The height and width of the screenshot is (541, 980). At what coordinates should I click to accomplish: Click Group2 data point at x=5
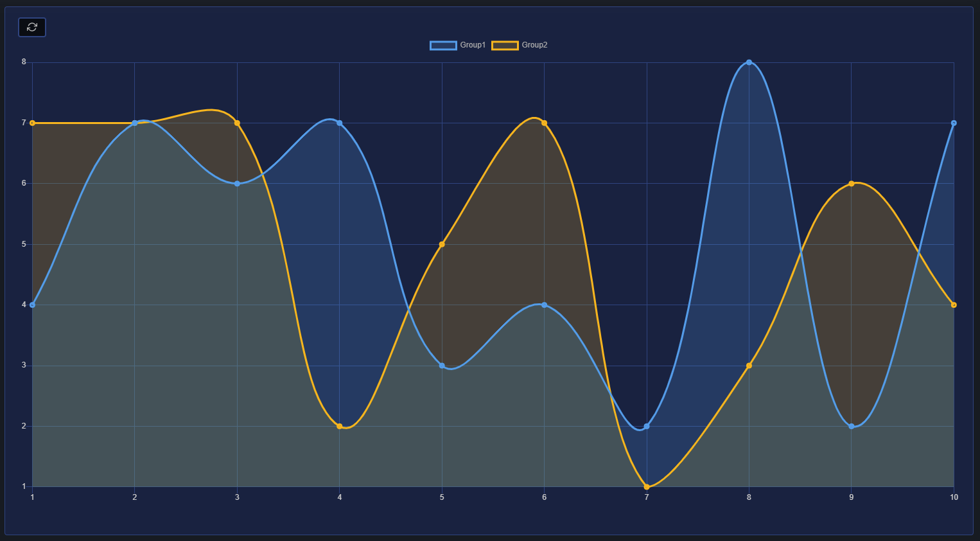[442, 244]
